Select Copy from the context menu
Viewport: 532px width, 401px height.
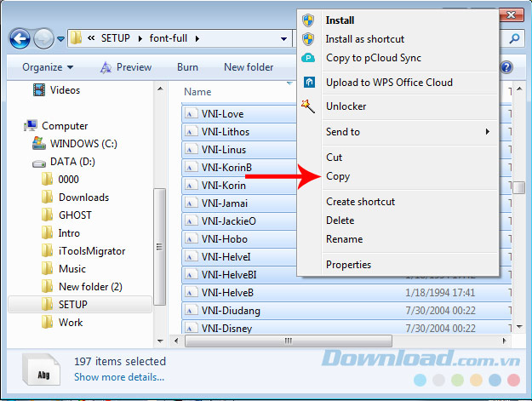coord(338,177)
